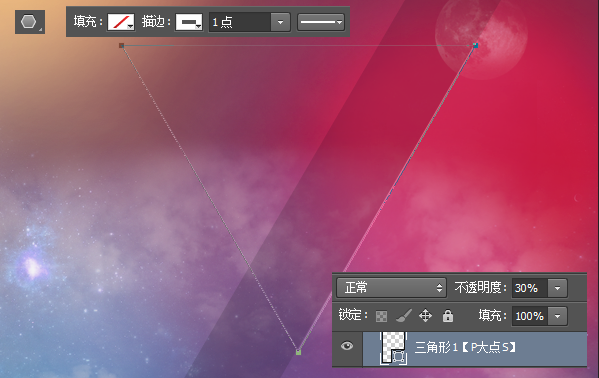This screenshot has width=599, height=378.
Task: Open the blend mode dropdown showing 正常
Action: click(391, 287)
